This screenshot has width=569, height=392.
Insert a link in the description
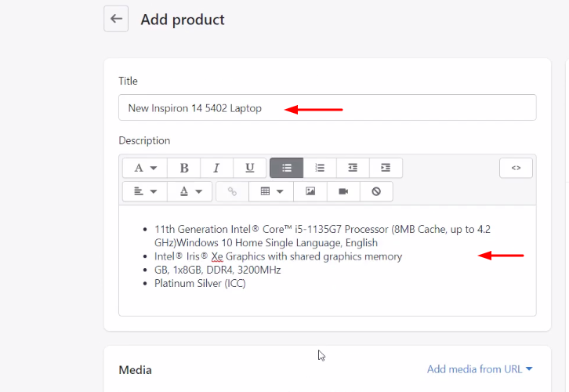pyautogui.click(x=232, y=191)
